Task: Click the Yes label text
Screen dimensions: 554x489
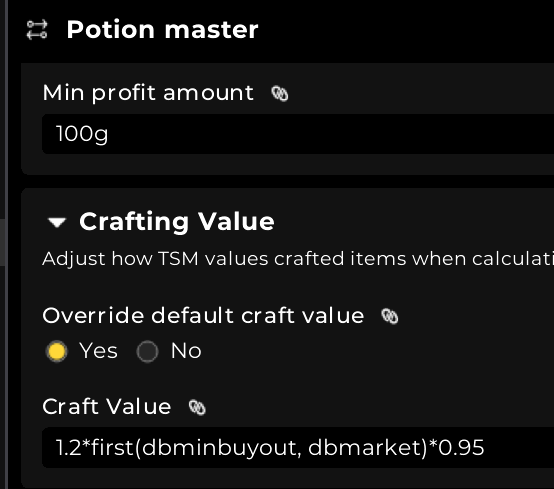Action: [x=98, y=351]
